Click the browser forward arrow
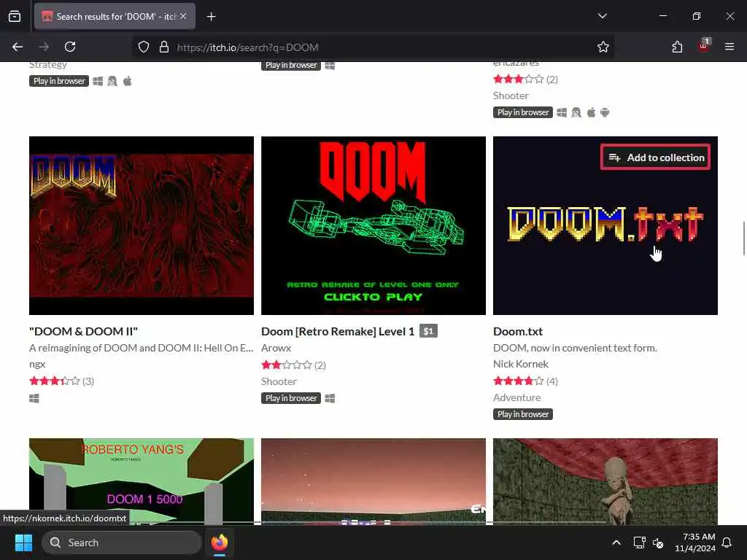Image resolution: width=747 pixels, height=560 pixels. [44, 47]
